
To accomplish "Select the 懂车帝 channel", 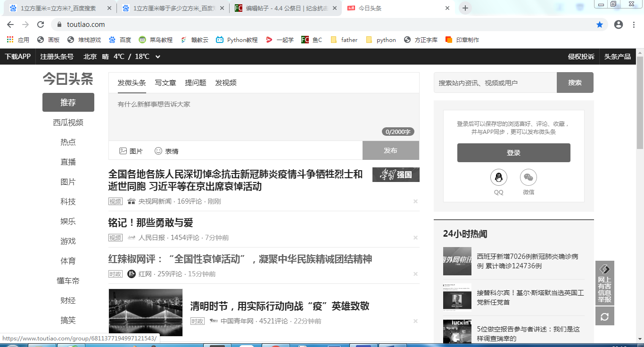I will pyautogui.click(x=68, y=281).
